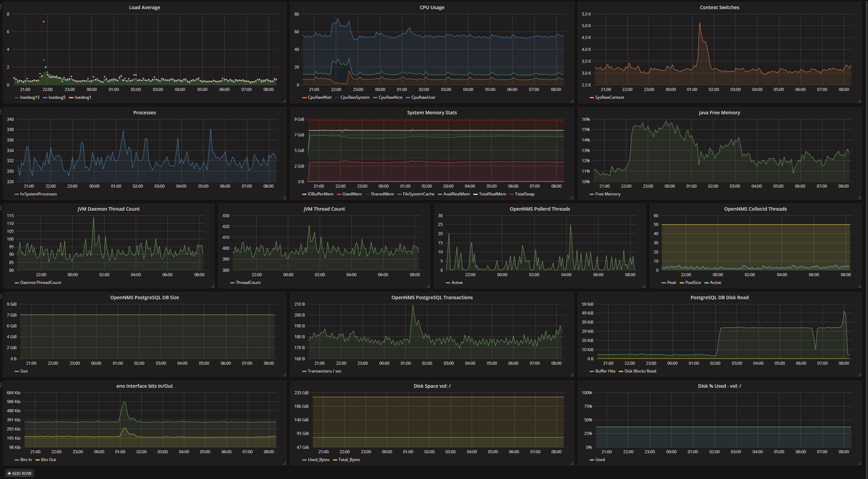Screen dimensions: 868x479
Task: Click the OpenNMS PostgreSQL Transactions title
Action: 432,298
